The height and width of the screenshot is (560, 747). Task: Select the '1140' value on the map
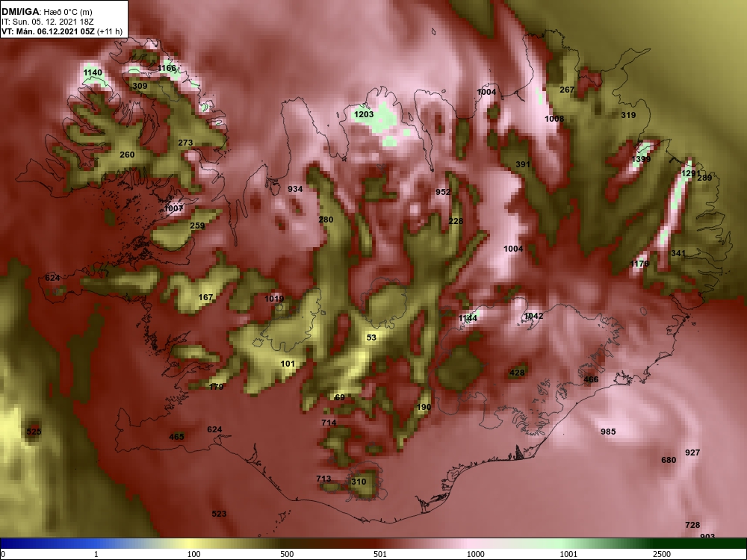(x=93, y=73)
